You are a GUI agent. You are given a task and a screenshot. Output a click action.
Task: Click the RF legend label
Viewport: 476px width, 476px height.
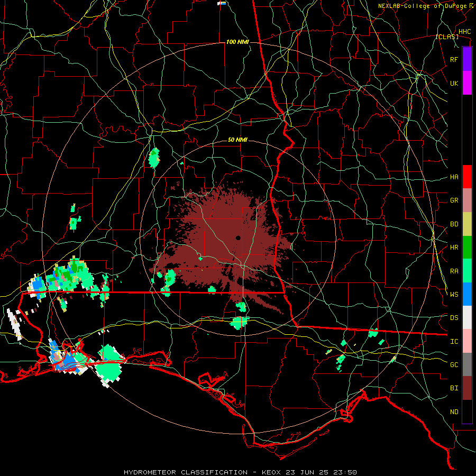point(454,59)
